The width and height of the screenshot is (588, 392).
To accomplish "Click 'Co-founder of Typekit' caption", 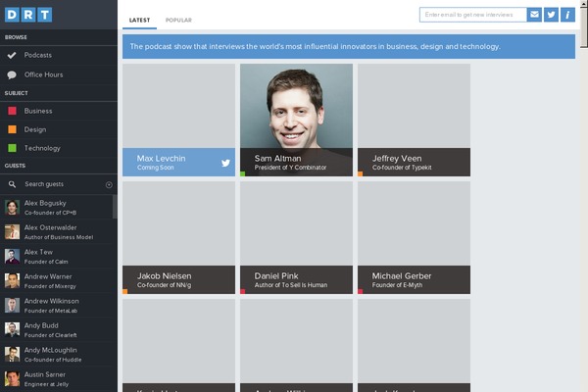I will [402, 168].
